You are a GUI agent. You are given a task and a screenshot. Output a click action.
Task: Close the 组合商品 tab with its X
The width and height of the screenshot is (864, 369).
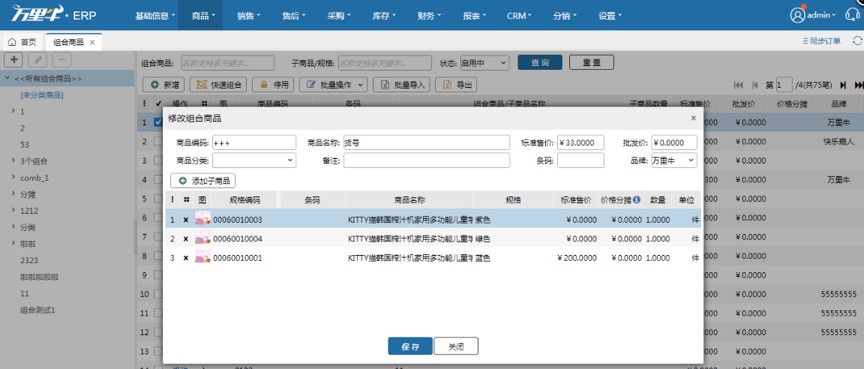pos(92,42)
